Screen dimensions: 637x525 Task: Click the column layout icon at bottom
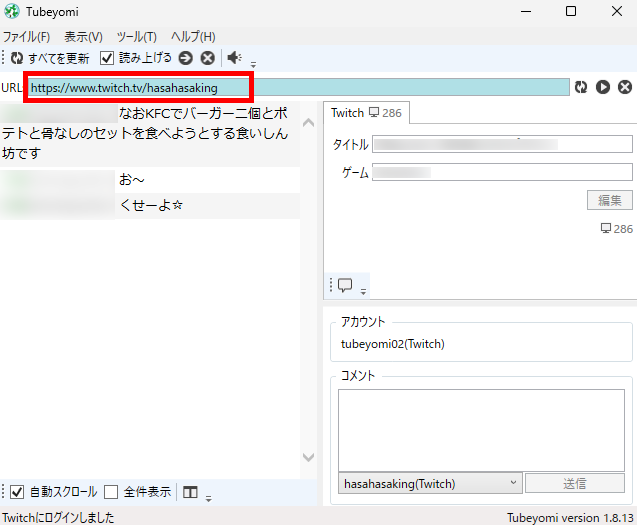pyautogui.click(x=190, y=492)
